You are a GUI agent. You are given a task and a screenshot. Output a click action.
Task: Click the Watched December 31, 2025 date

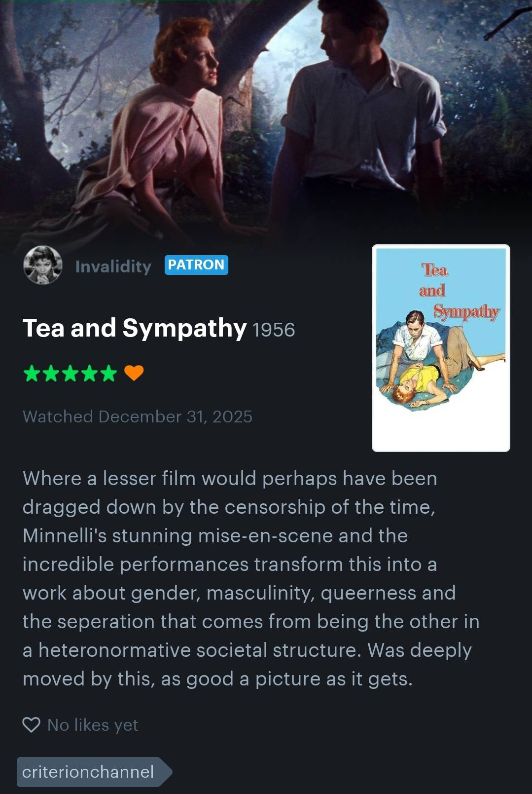pyautogui.click(x=138, y=416)
